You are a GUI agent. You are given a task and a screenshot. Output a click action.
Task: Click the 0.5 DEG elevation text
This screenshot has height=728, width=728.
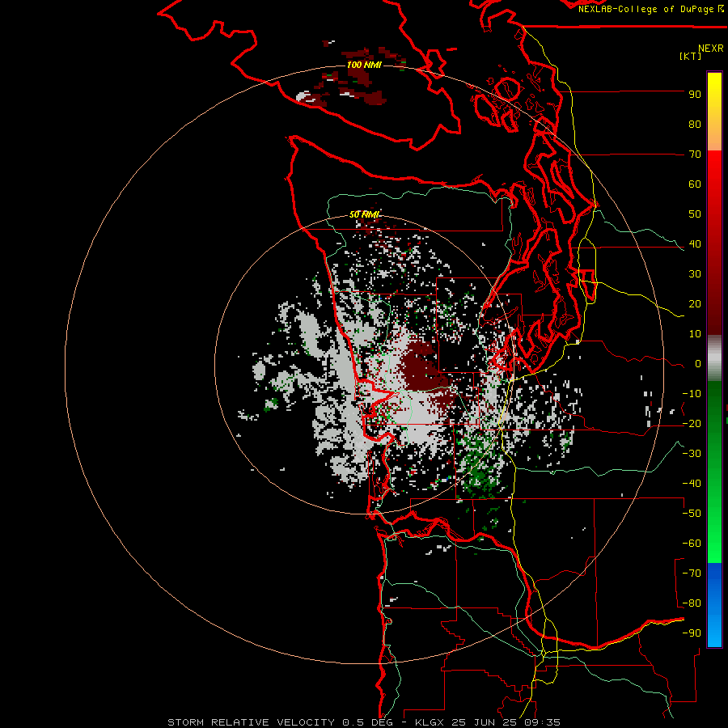(367, 722)
